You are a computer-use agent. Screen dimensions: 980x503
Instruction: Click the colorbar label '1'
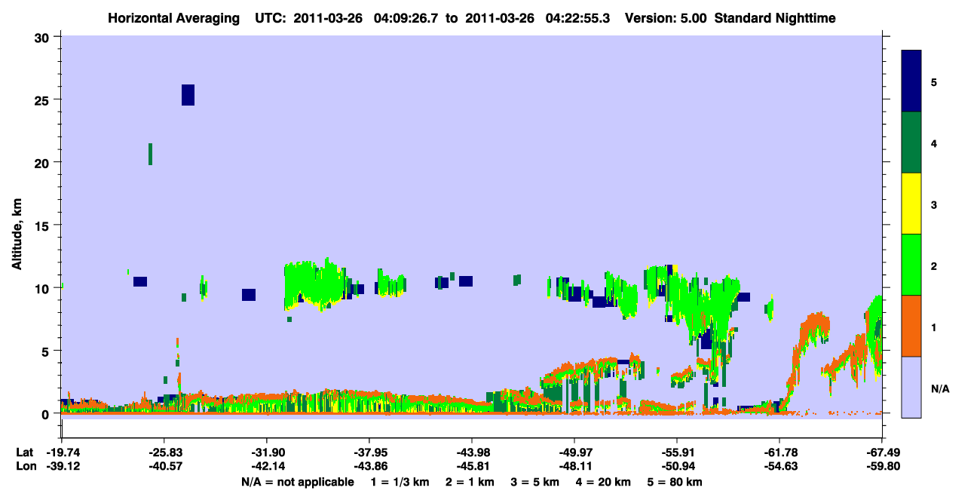tap(933, 327)
